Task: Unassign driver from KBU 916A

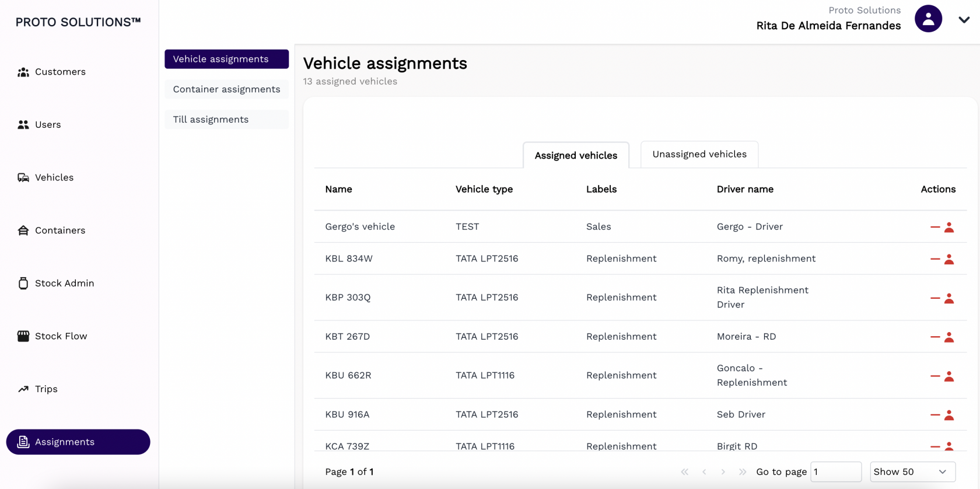Action: 942,415
